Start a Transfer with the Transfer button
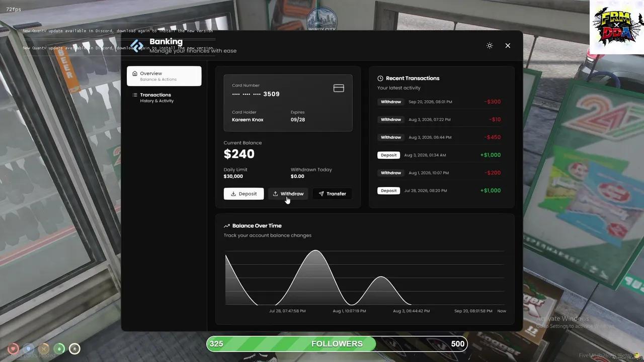 (332, 194)
